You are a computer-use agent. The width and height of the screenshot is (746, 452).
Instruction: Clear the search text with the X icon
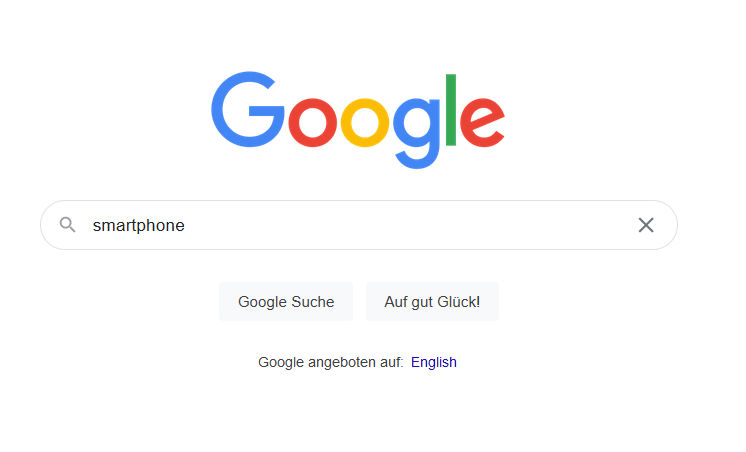click(x=646, y=225)
